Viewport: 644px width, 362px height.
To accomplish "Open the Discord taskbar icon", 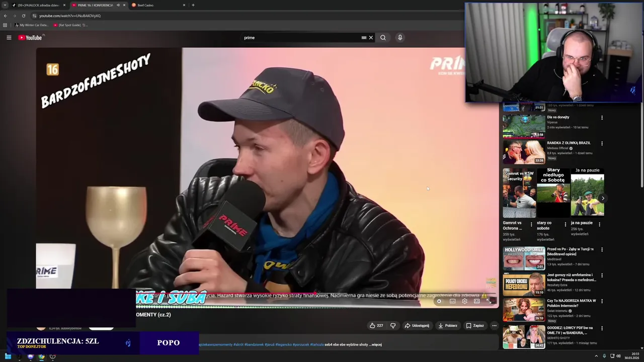I will [x=30, y=356].
